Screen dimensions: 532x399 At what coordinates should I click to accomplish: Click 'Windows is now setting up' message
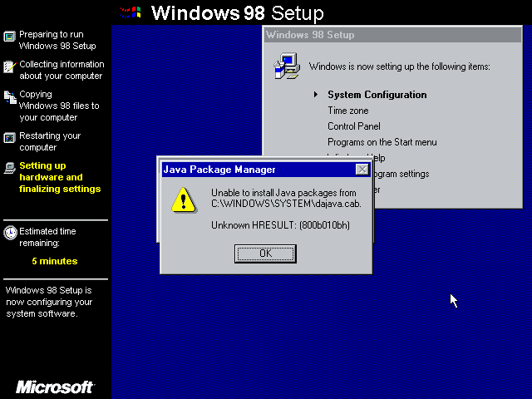click(399, 66)
